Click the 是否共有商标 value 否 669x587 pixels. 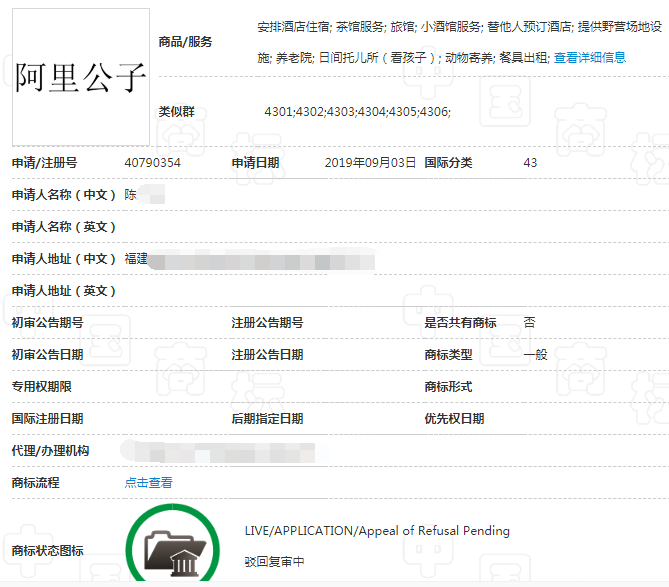[529, 322]
